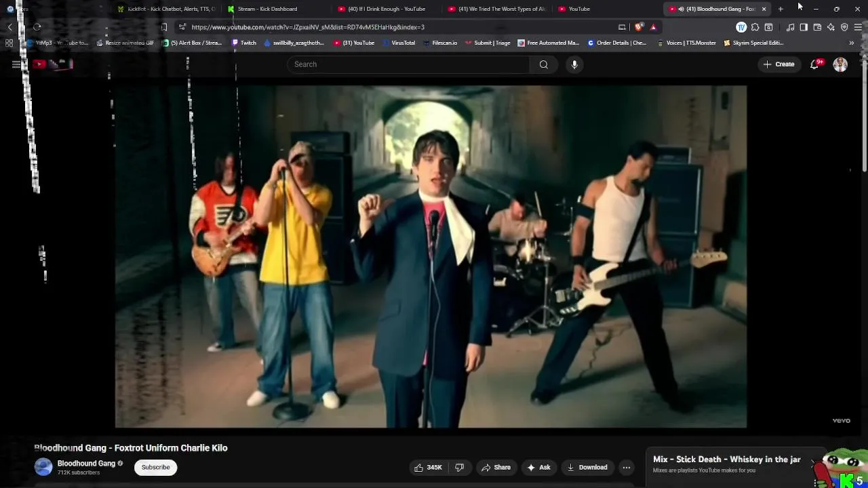Open Submit | Triage bookmark
Image resolution: width=868 pixels, height=488 pixels.
tap(488, 43)
